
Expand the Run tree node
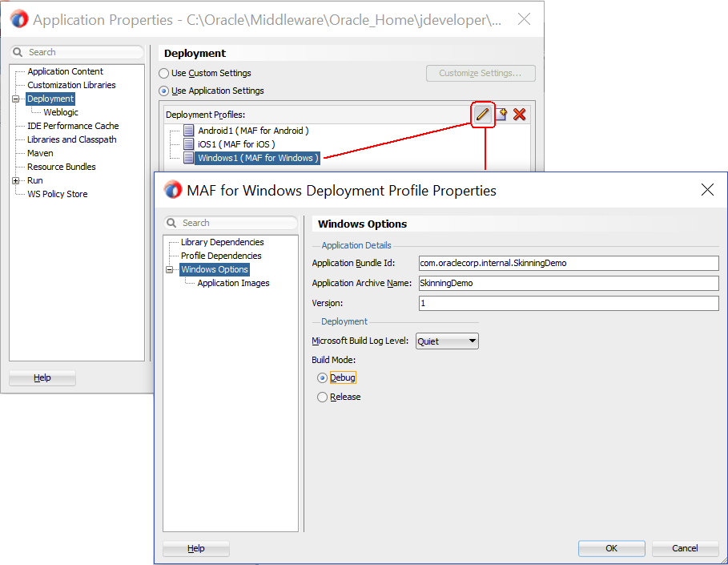(x=16, y=181)
